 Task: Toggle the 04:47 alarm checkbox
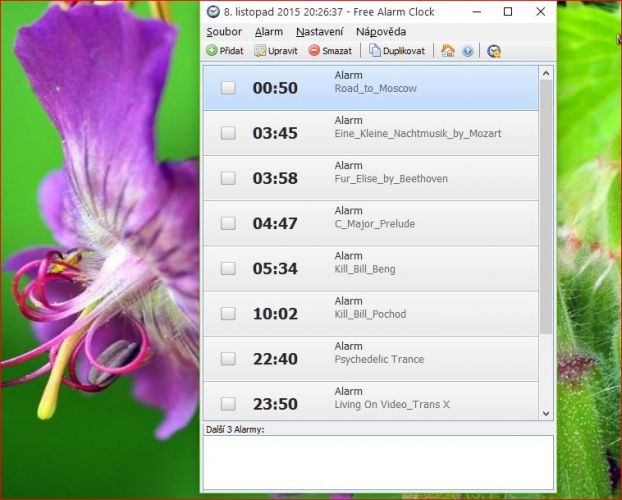(x=228, y=223)
